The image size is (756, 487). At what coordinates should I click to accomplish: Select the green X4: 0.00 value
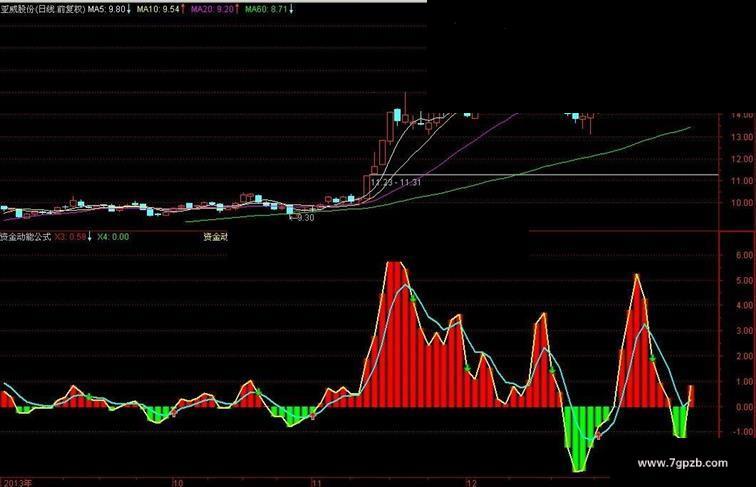coord(113,237)
